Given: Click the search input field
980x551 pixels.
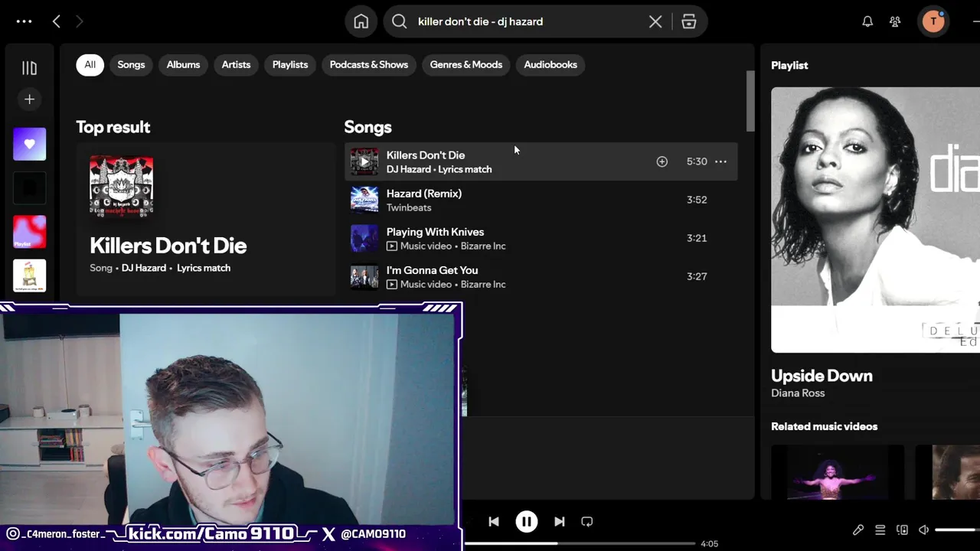Looking at the screenshot, I should point(528,21).
